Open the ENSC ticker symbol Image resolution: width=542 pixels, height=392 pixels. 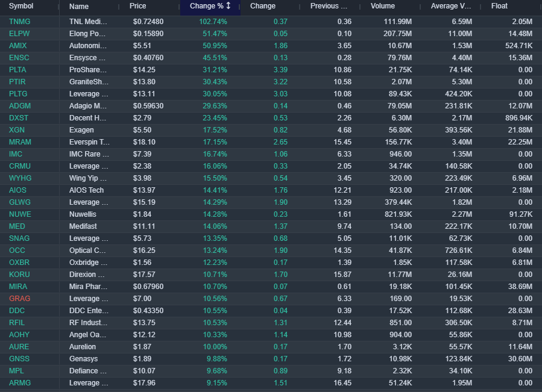pos(19,58)
